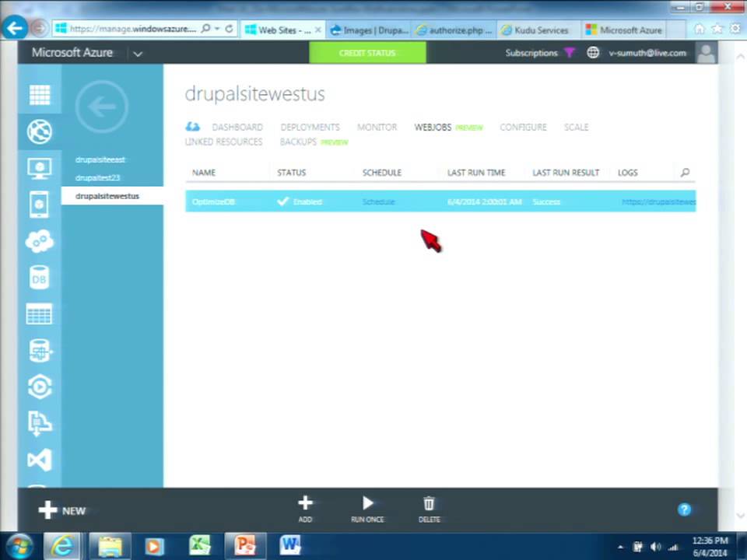Open SQL Databases DB icon in sidebar
The image size is (747, 560).
click(40, 278)
